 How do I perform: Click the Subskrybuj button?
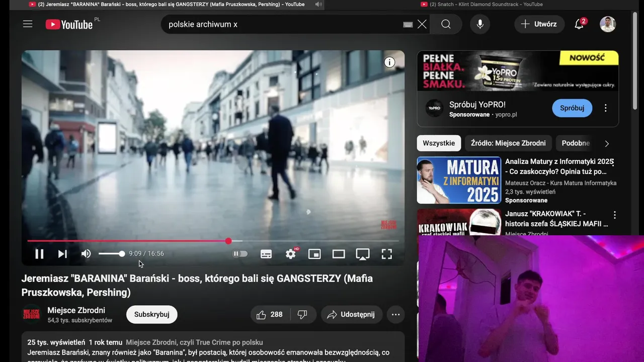click(x=152, y=314)
